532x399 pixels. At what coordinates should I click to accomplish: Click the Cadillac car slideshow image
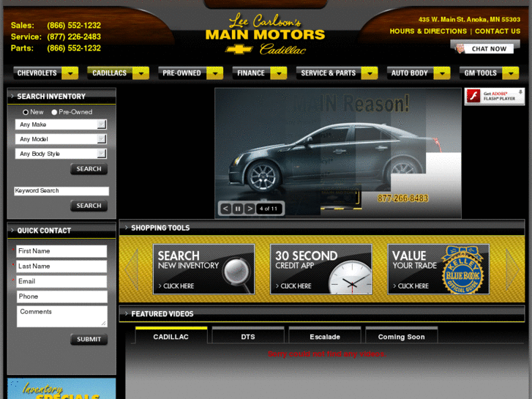338,153
